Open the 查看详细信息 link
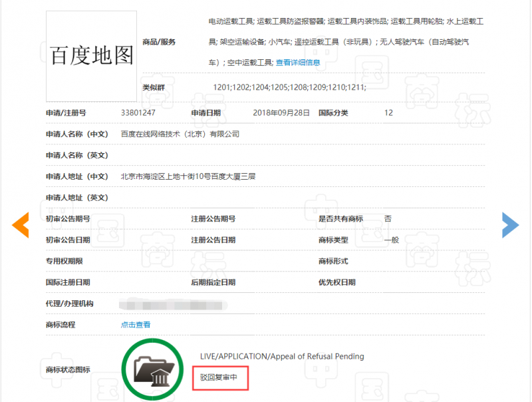Screen dimensions: 532x402 tap(298, 63)
